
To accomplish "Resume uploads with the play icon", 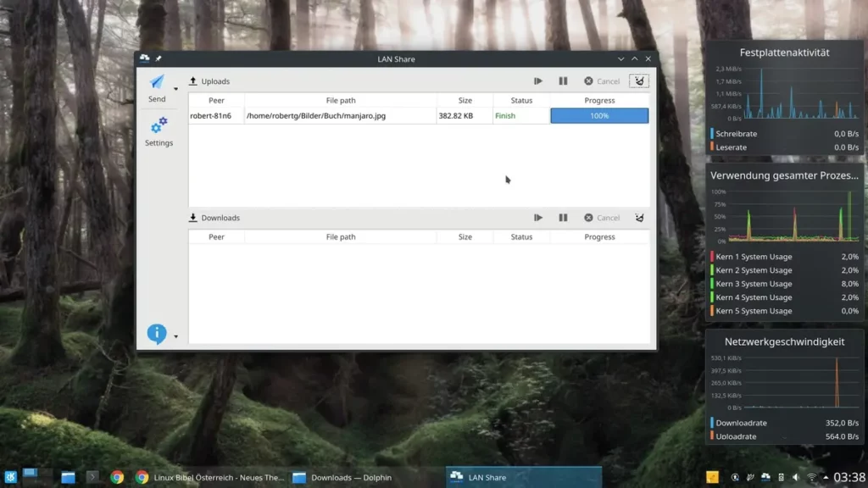I will coord(538,80).
